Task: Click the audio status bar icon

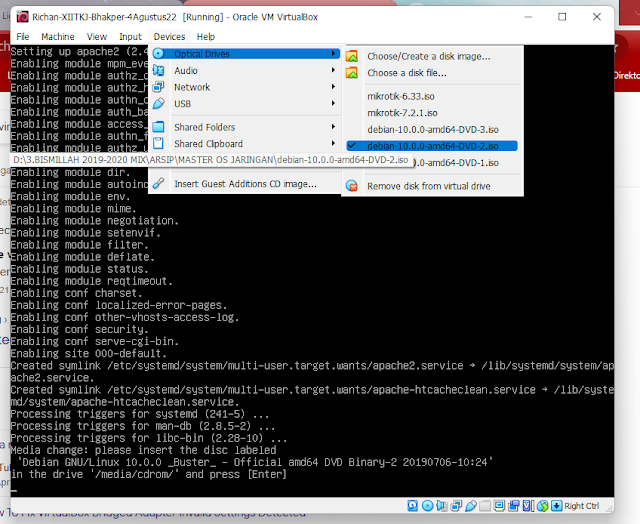Action: [x=442, y=506]
